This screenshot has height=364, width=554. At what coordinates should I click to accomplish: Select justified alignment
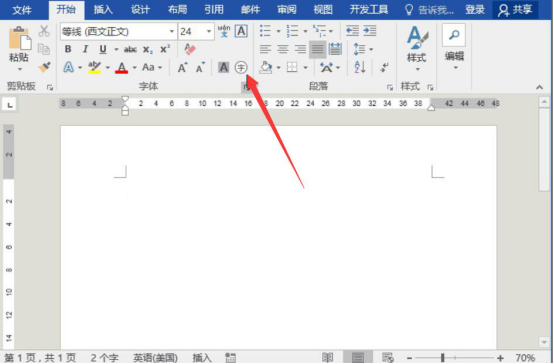pos(318,49)
